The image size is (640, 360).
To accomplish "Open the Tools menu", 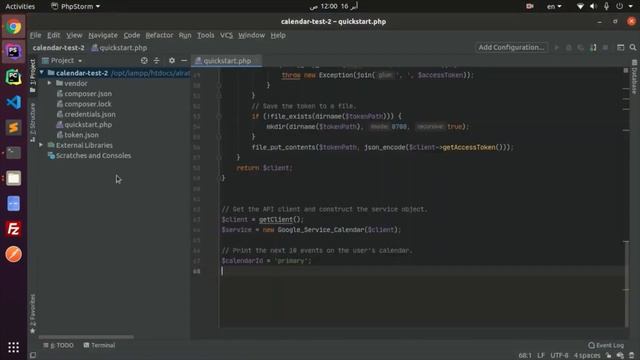I will point(206,36).
